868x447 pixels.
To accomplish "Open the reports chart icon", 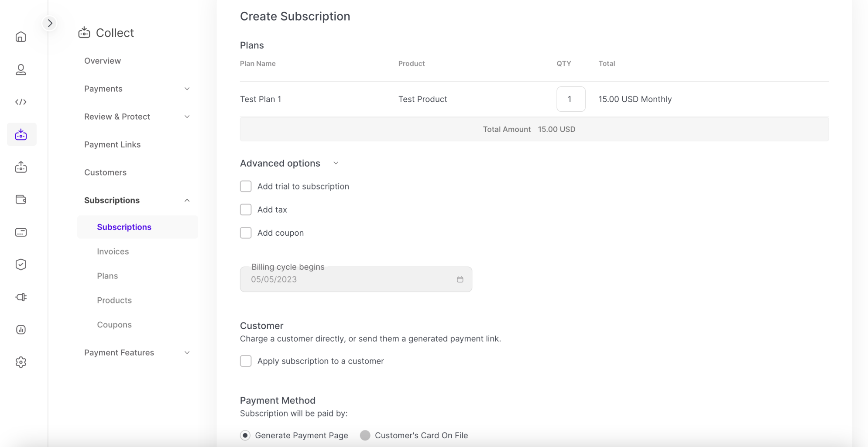I will point(21,330).
